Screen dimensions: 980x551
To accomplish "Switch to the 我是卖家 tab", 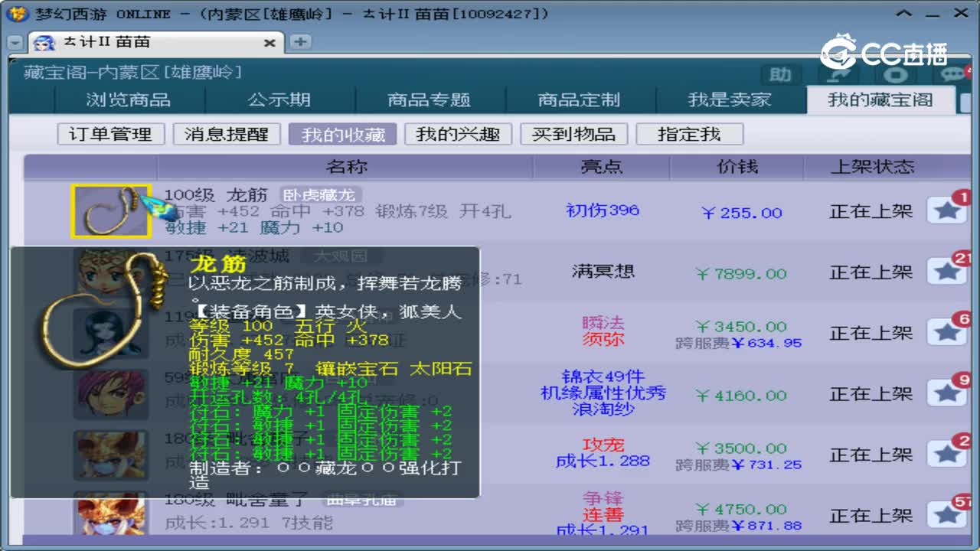I will point(731,100).
